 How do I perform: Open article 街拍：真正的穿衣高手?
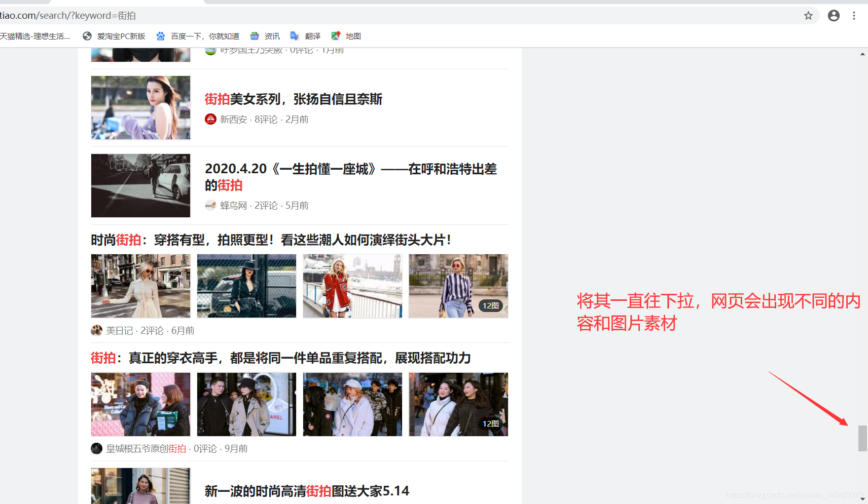point(281,358)
